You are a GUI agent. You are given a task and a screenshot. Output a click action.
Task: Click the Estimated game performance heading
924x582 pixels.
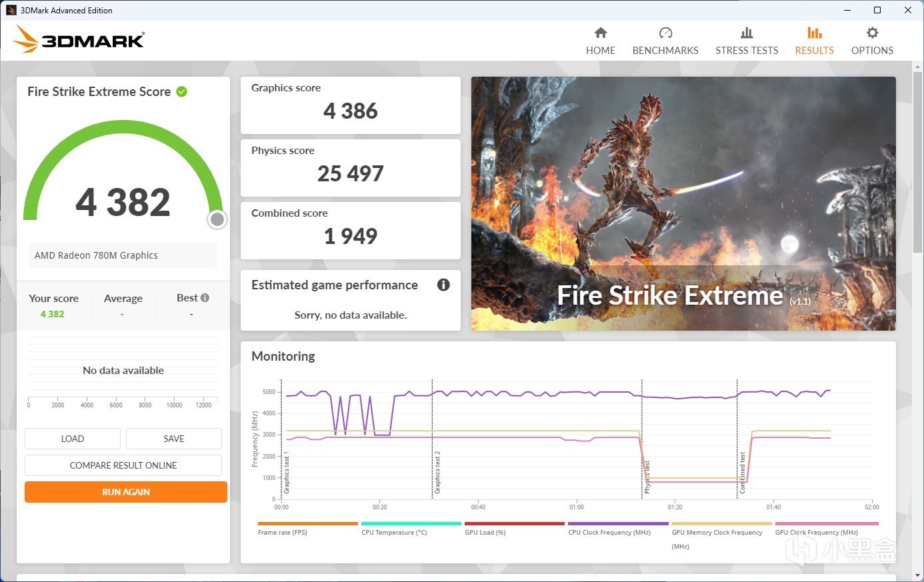pyautogui.click(x=335, y=285)
